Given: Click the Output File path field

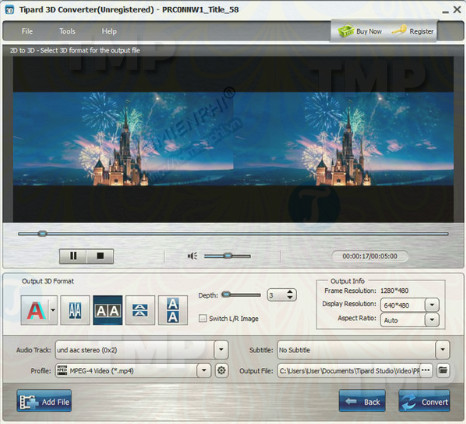Looking at the screenshot, I should pos(349,370).
